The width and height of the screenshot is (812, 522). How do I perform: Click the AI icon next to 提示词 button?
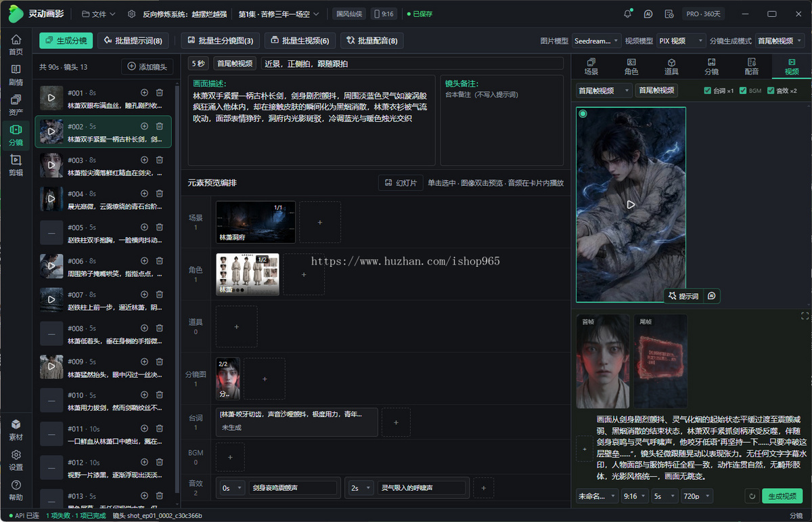point(711,296)
